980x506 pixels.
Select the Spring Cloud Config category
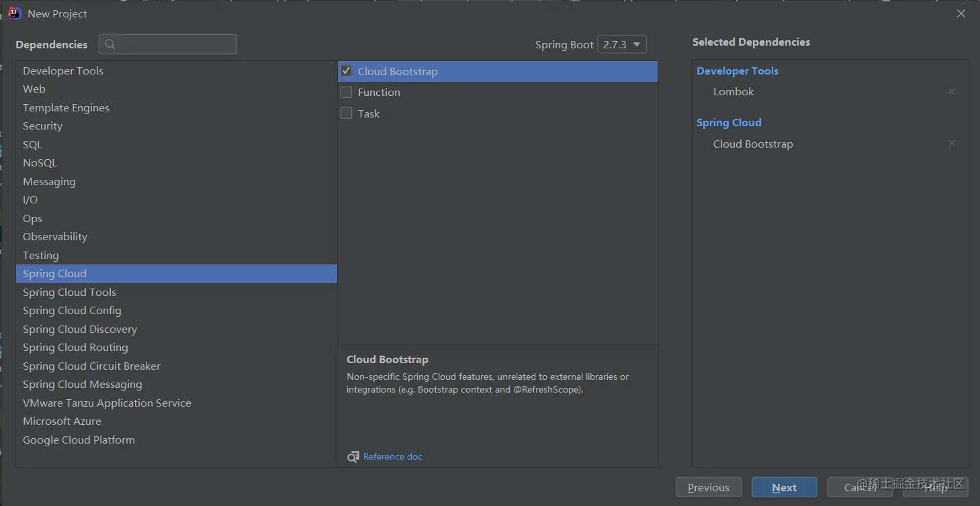point(72,311)
